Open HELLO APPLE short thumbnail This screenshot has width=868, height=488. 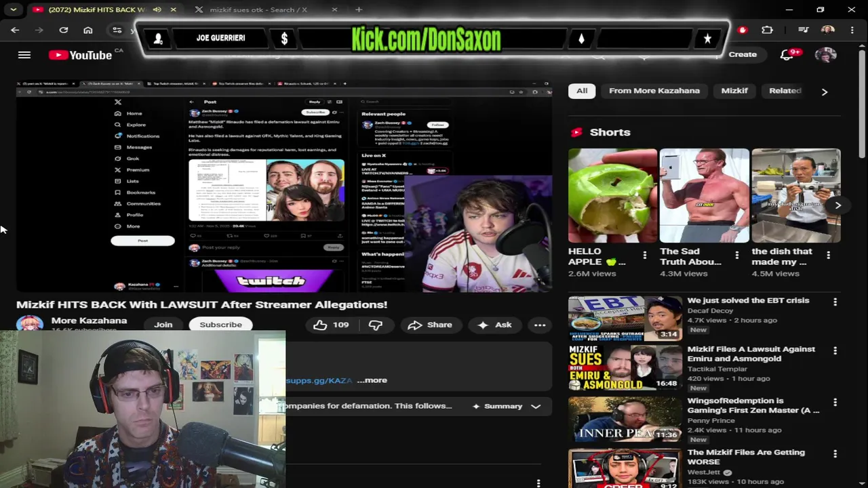pos(612,196)
